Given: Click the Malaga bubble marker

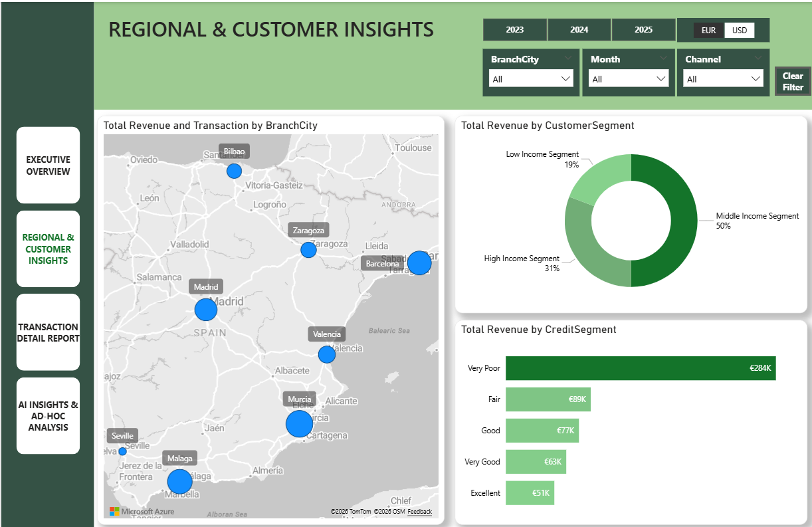Looking at the screenshot, I should pos(179,482).
